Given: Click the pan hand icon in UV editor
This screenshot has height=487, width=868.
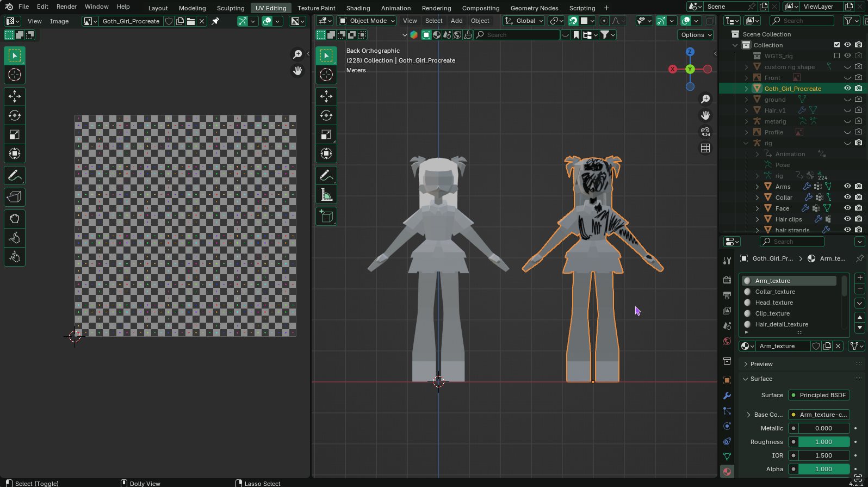Looking at the screenshot, I should pos(297,71).
